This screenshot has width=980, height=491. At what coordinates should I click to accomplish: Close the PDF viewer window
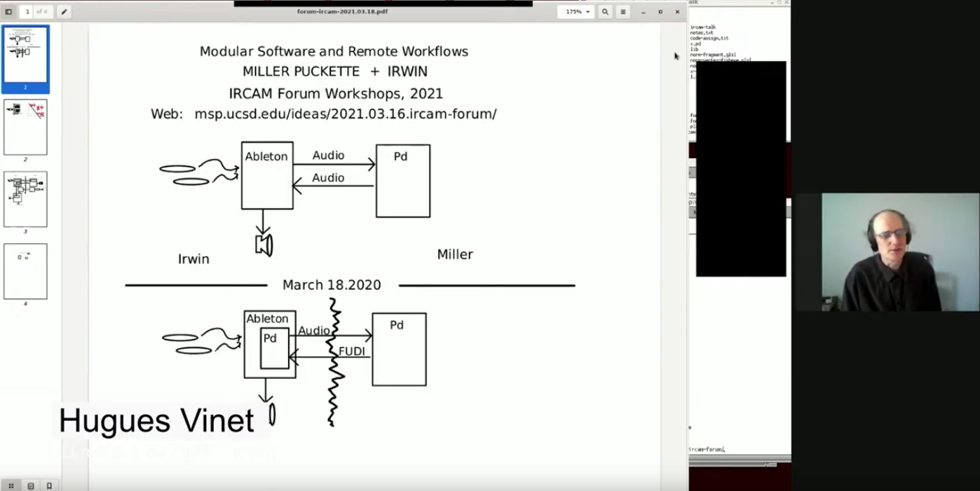(677, 12)
